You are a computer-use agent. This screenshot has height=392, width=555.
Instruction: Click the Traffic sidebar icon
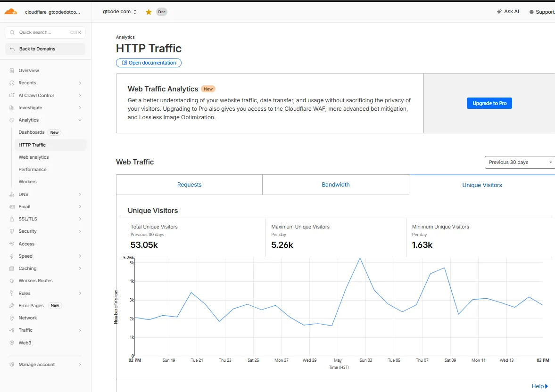[x=12, y=330]
